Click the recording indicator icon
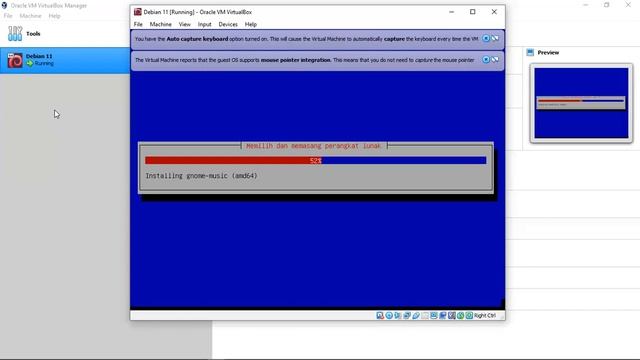Image resolution: width=640 pixels, height=360 pixels. pyautogui.click(x=442, y=316)
